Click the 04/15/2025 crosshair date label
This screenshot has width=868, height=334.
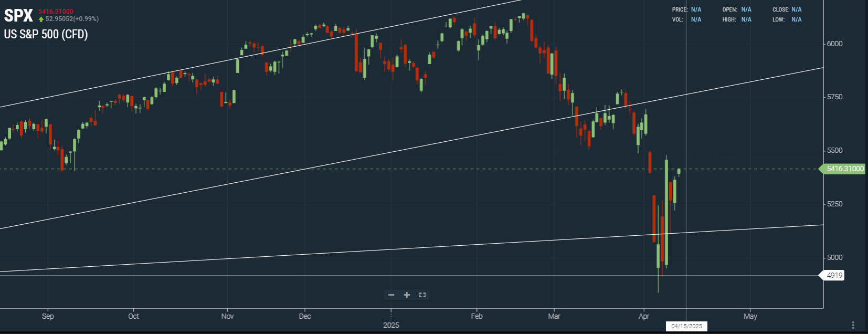(x=686, y=326)
